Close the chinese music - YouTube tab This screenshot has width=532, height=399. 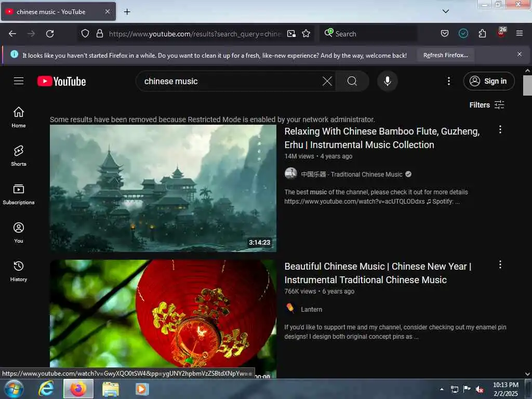[x=107, y=11]
